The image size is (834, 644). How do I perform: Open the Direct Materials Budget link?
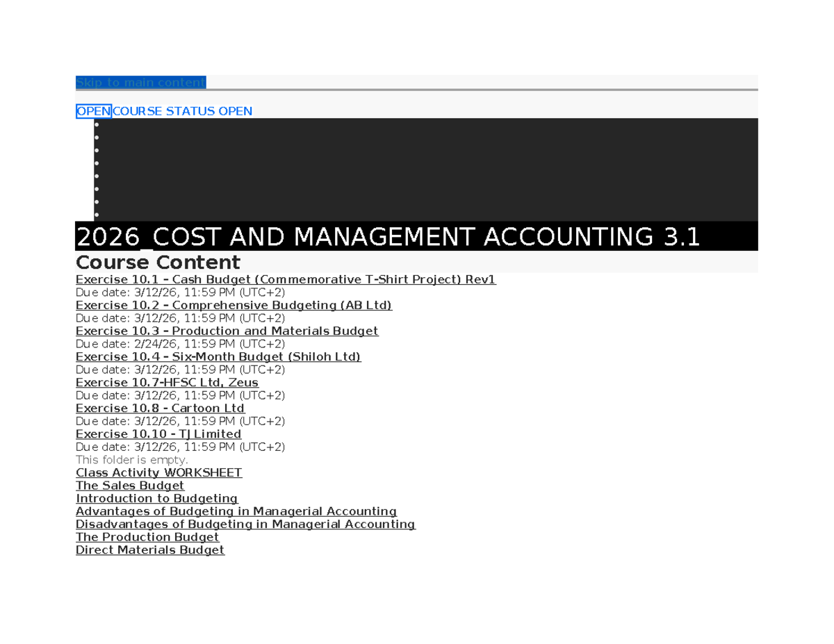click(x=150, y=550)
